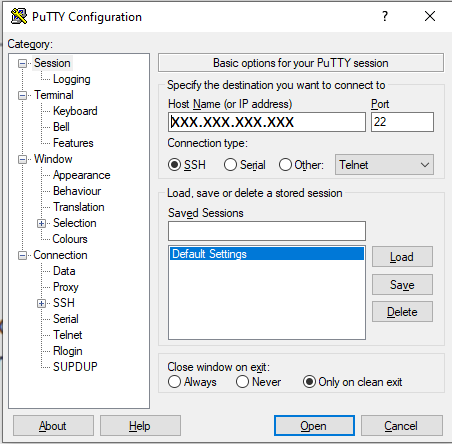Click the Load session button
The width and height of the screenshot is (452, 444).
pos(402,257)
